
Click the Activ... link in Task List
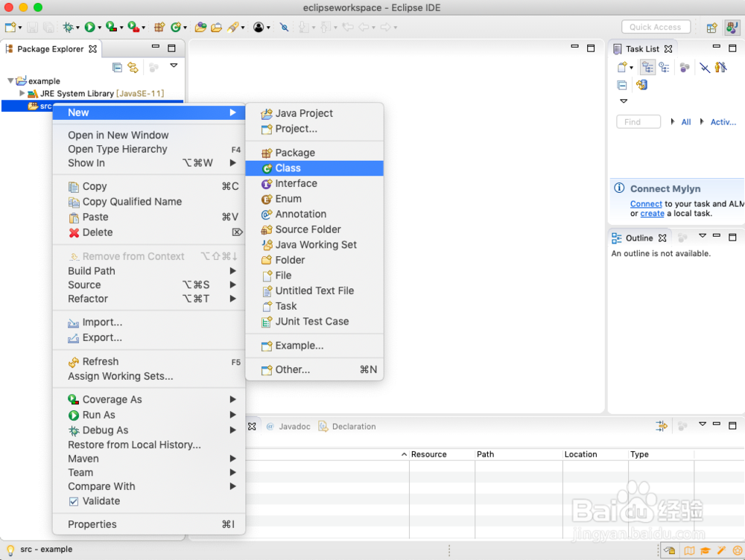point(723,122)
